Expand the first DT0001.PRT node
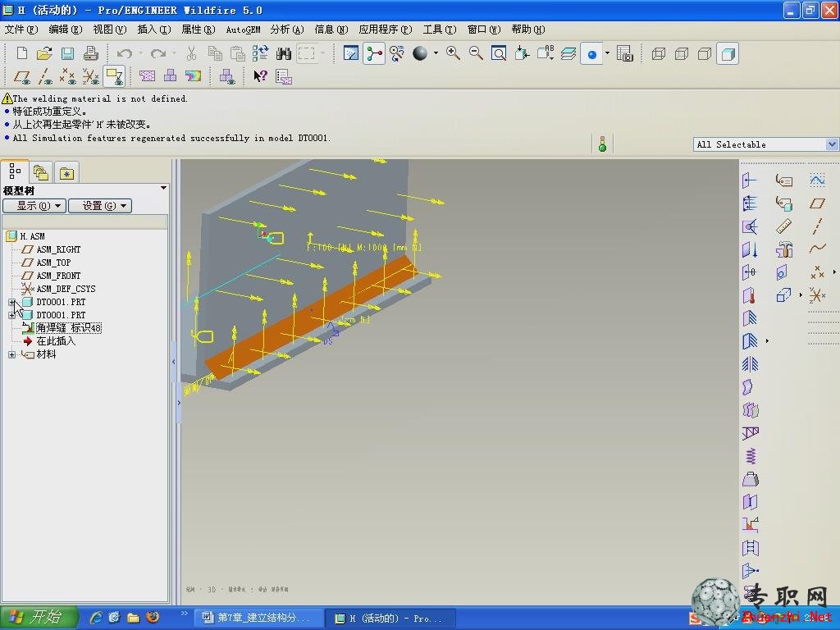The height and width of the screenshot is (630, 840). pyautogui.click(x=11, y=302)
